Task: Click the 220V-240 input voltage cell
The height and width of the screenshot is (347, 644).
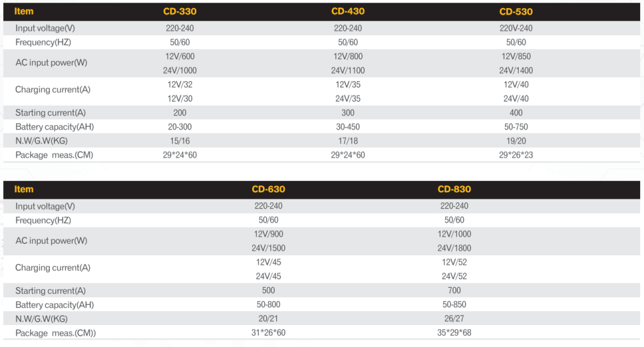Action: click(516, 28)
